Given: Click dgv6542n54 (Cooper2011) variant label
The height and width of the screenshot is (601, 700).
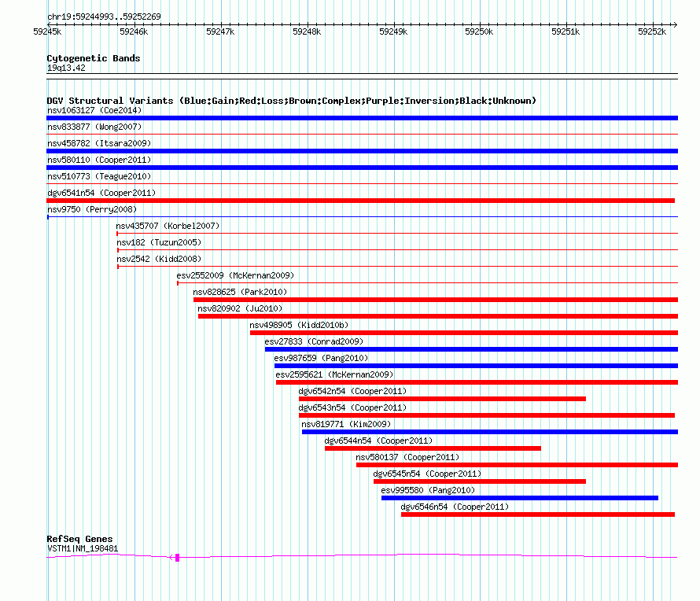Looking at the screenshot, I should (352, 391).
